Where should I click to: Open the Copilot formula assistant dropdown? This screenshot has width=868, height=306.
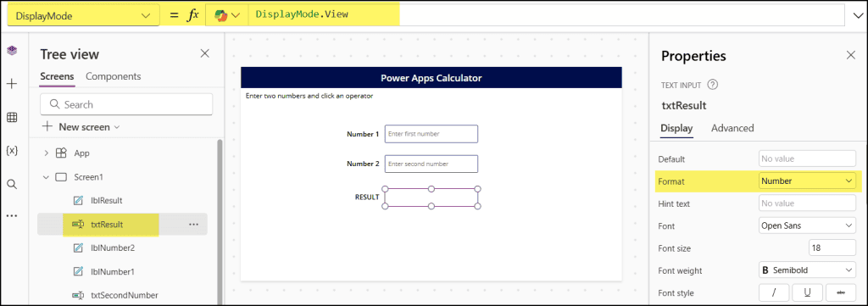[226, 16]
